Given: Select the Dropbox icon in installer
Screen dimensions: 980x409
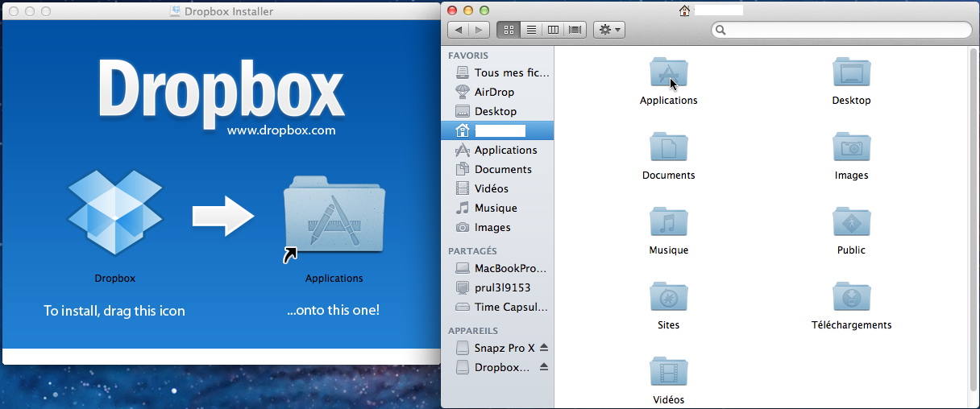Looking at the screenshot, I should pyautogui.click(x=114, y=213).
